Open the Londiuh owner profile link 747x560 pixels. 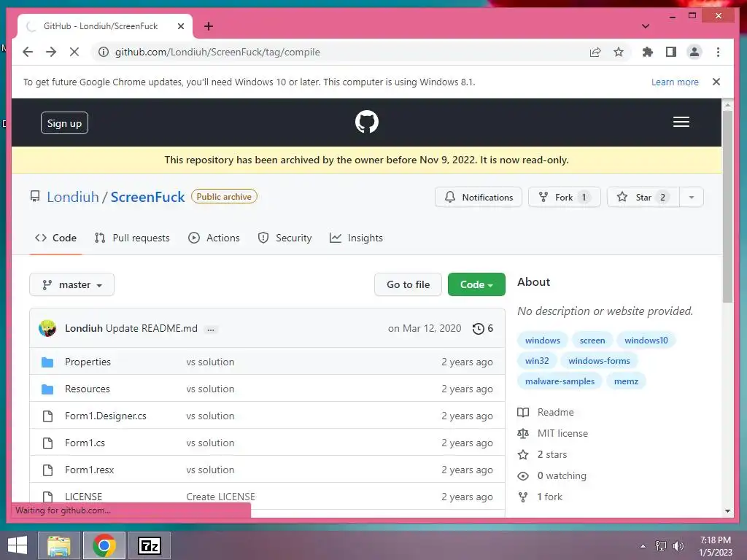[73, 197]
